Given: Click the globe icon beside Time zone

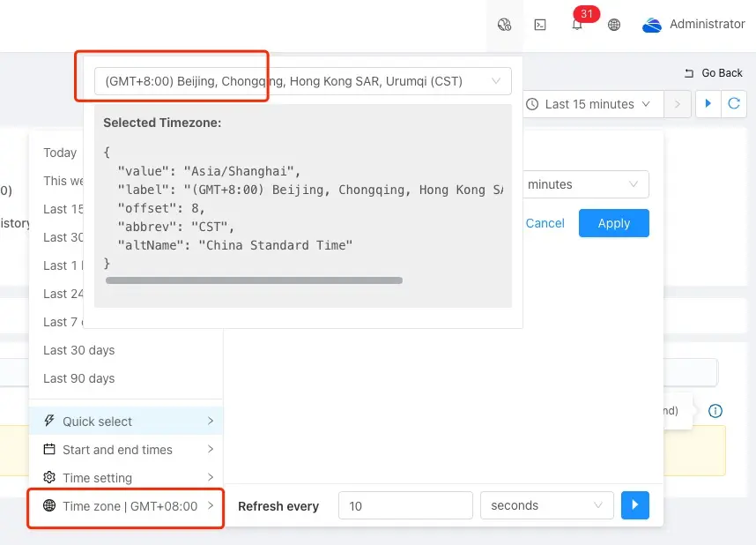Looking at the screenshot, I should click(49, 505).
